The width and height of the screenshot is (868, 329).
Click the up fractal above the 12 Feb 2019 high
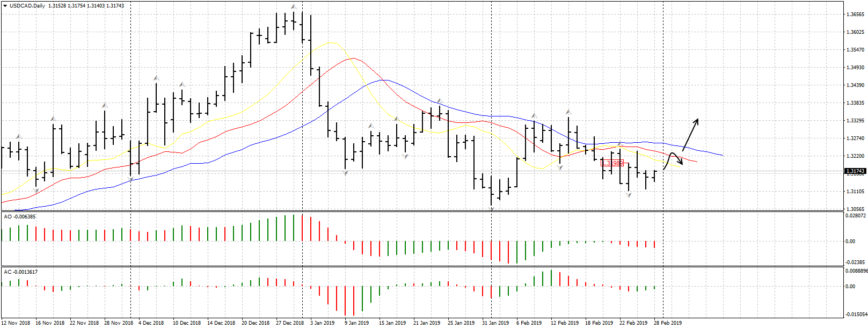[568, 112]
